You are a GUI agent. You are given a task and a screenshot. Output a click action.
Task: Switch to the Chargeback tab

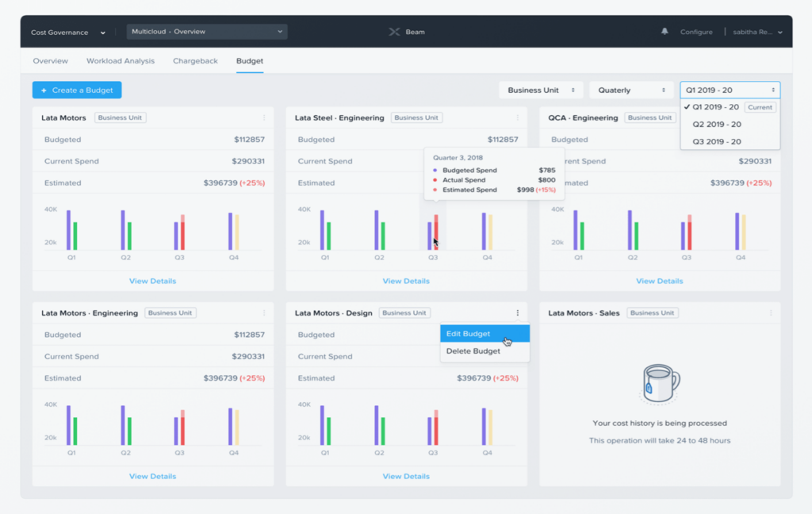[x=195, y=61]
